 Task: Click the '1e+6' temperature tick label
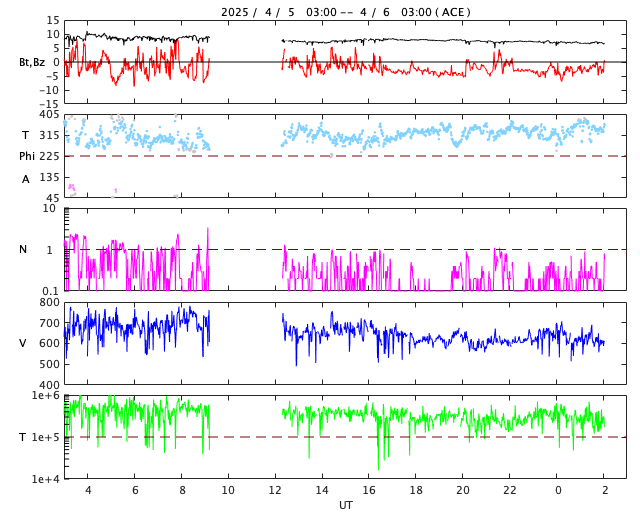click(46, 395)
